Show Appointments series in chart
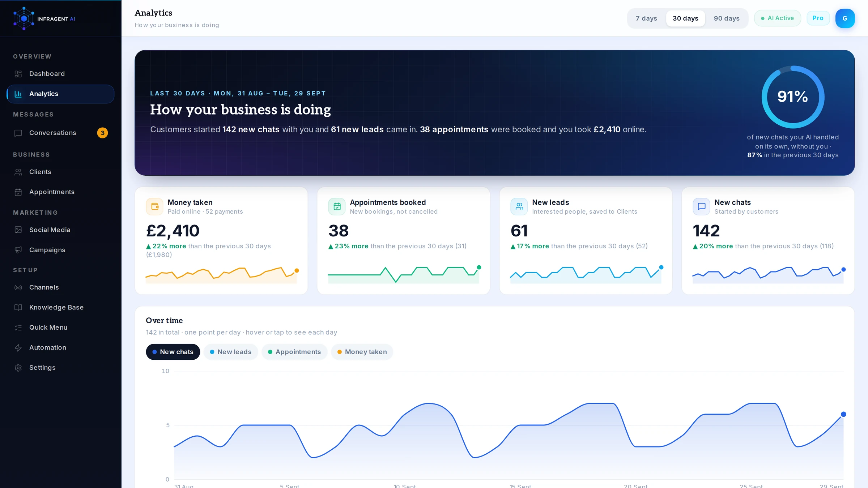Image resolution: width=868 pixels, height=488 pixels. [x=294, y=352]
